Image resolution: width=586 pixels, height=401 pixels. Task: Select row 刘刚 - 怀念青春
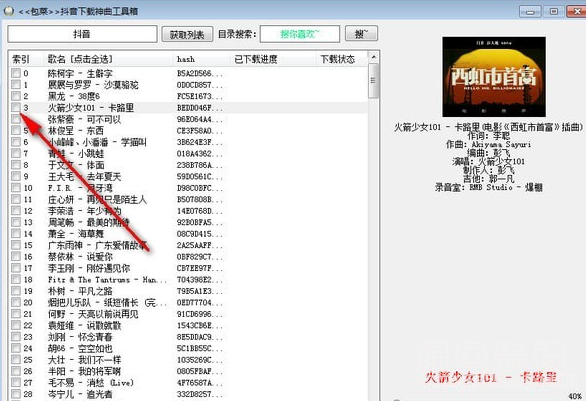click(x=188, y=337)
